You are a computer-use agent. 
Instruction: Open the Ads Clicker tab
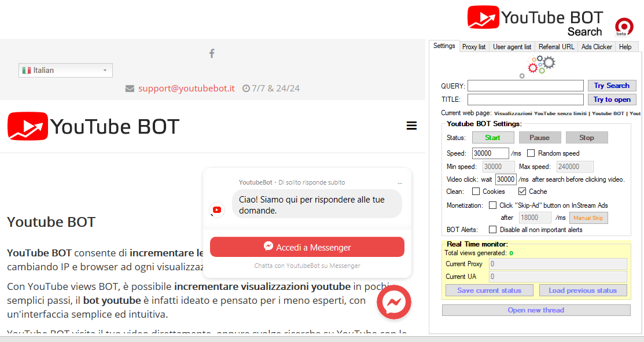click(597, 47)
